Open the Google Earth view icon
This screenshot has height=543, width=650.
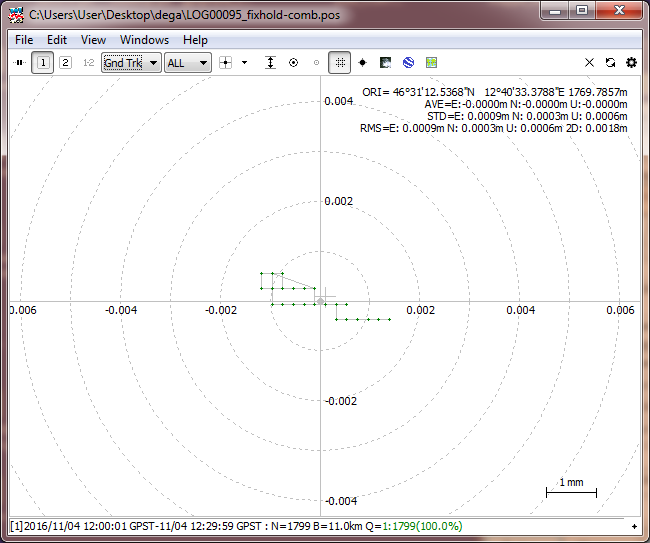[408, 63]
